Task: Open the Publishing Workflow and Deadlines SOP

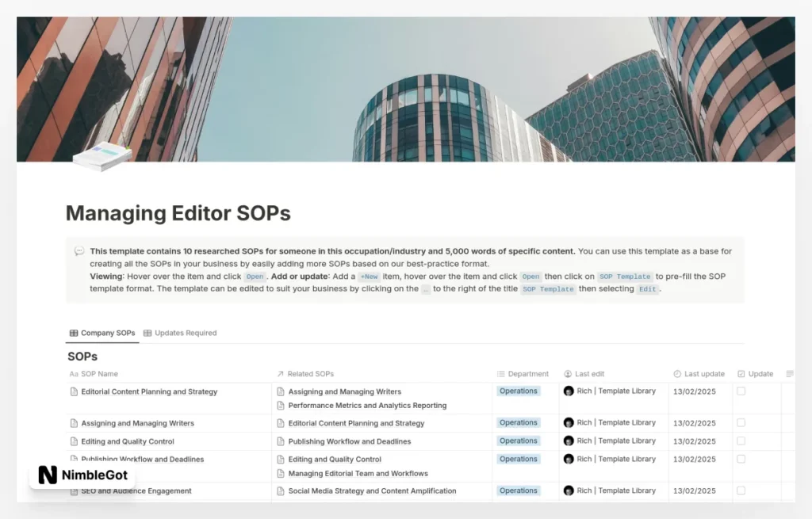Action: pyautogui.click(x=144, y=459)
